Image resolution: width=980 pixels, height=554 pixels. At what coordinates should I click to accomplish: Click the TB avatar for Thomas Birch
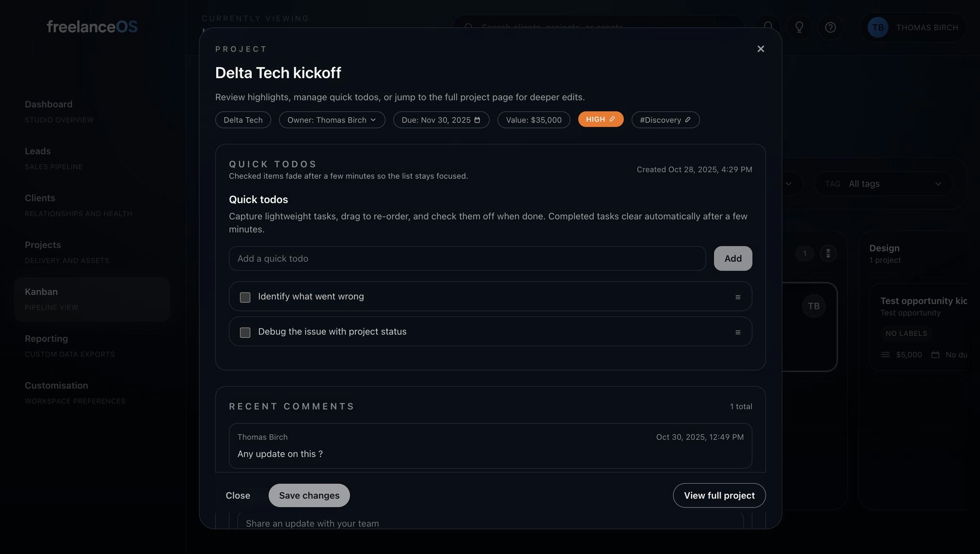point(878,27)
